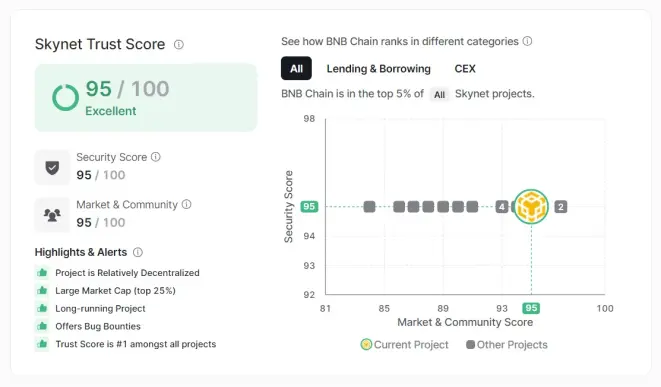The width and height of the screenshot is (661, 387).
Task: Click the 'Skynet Trust Score' heading
Action: pyautogui.click(x=100, y=44)
